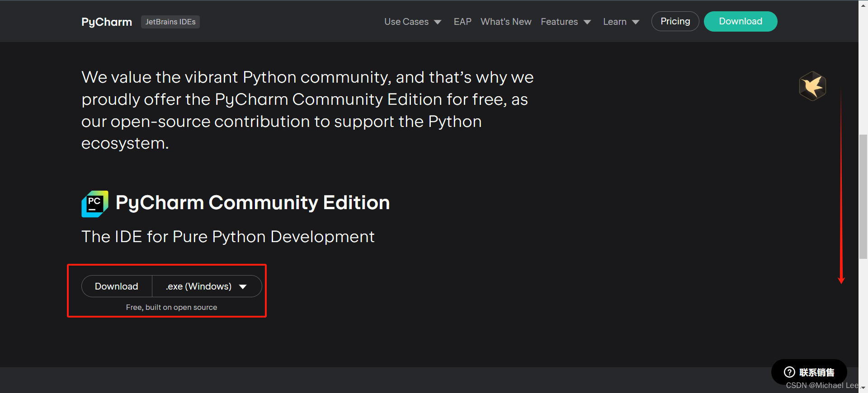Open the Learn dropdown menu
This screenshot has width=868, height=393.
(621, 22)
